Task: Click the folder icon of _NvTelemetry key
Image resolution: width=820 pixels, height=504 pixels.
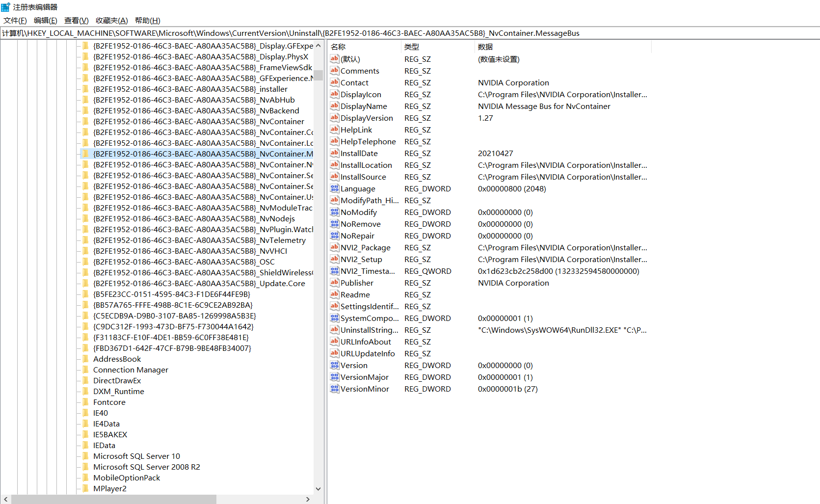Action: tap(85, 240)
